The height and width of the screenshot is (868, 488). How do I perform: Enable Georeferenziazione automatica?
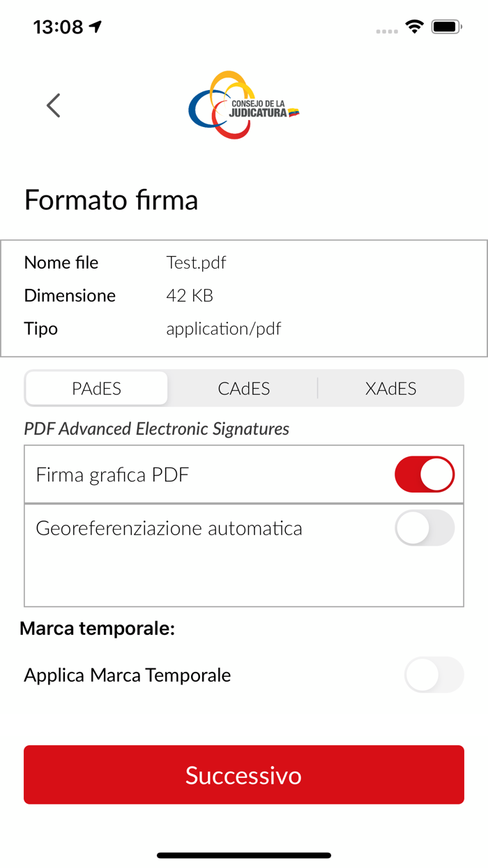[425, 528]
